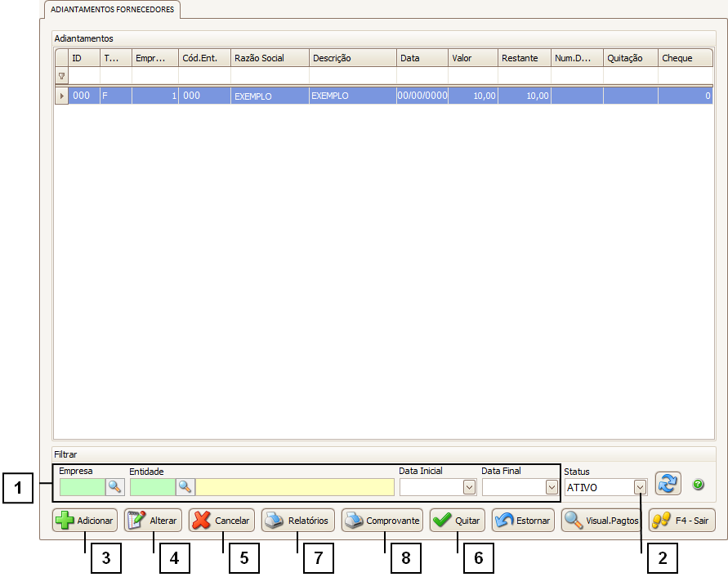728x577 pixels.
Task: Click the Estornar button
Action: point(523,521)
